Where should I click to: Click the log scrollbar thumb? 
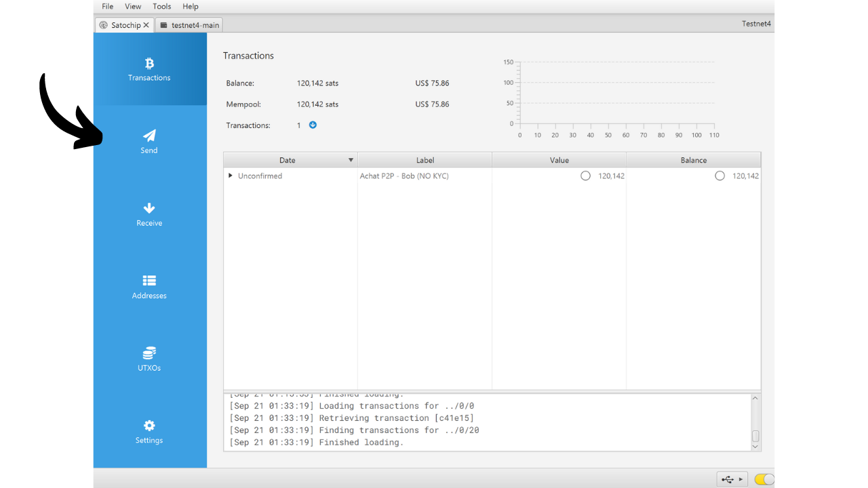click(x=755, y=436)
